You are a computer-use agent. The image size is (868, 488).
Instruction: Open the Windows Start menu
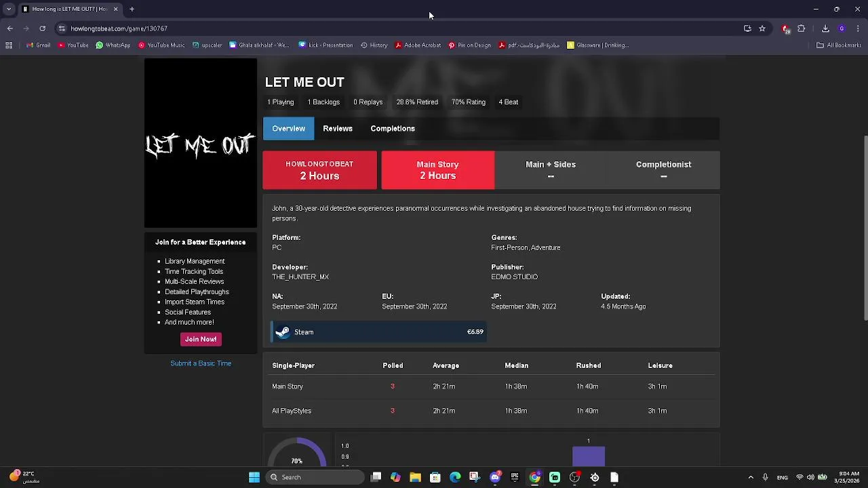pyautogui.click(x=254, y=477)
